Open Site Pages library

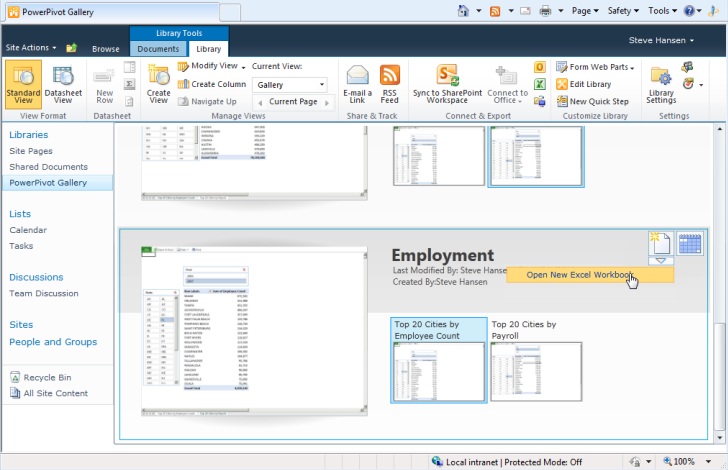(31, 151)
